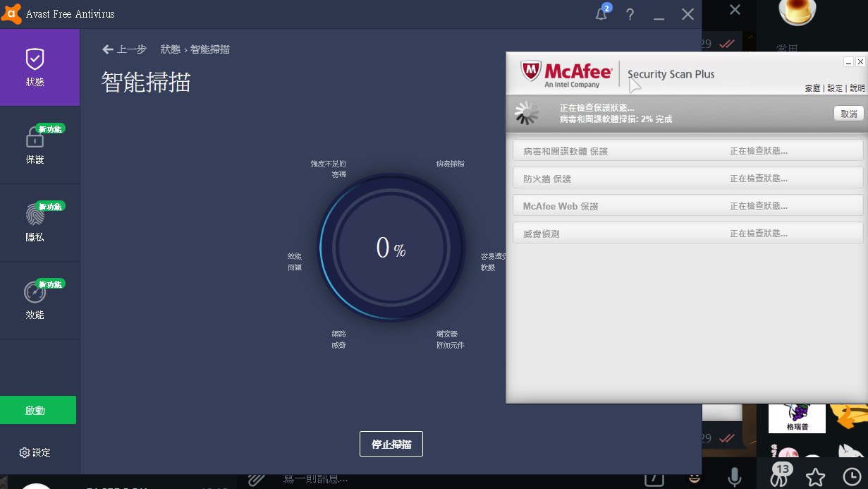Open McAfee 說明 help link
The width and height of the screenshot is (868, 489).
(857, 88)
